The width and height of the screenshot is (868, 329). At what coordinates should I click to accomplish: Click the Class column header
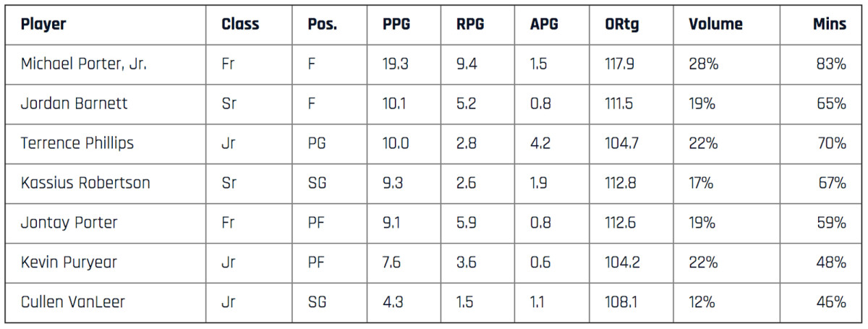pos(240,25)
